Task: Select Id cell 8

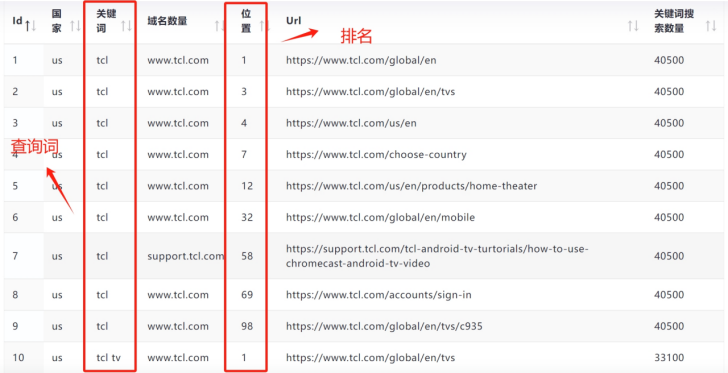Action: (x=15, y=295)
